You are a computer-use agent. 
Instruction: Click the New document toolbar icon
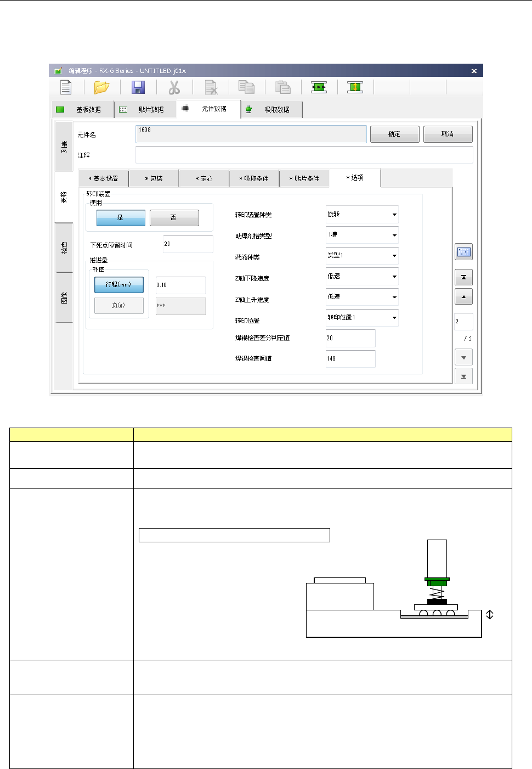click(66, 87)
